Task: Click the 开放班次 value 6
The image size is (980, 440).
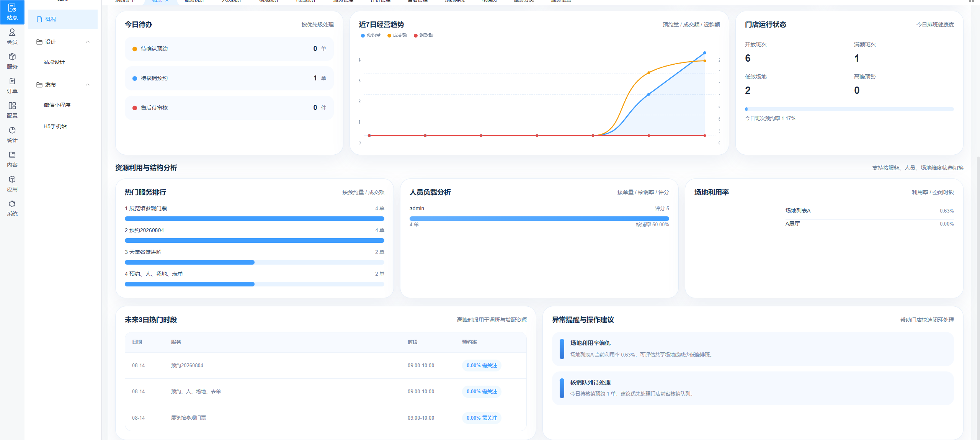Action: (748, 58)
